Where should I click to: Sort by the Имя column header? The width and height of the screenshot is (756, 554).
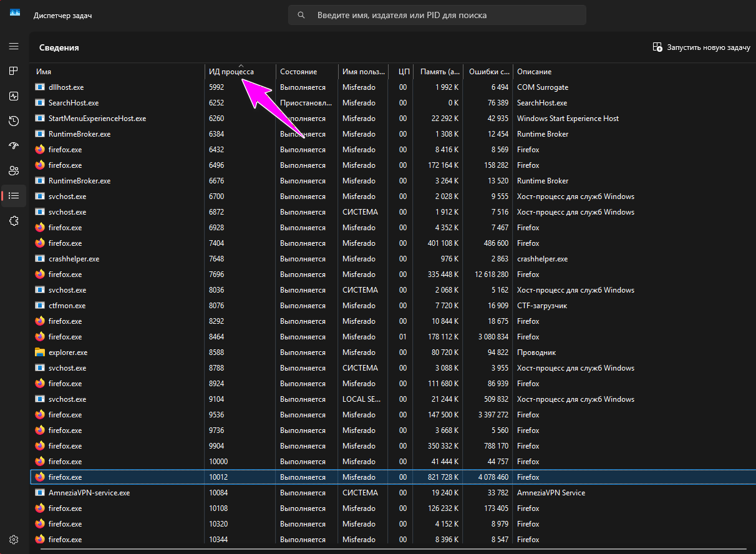click(x=44, y=72)
